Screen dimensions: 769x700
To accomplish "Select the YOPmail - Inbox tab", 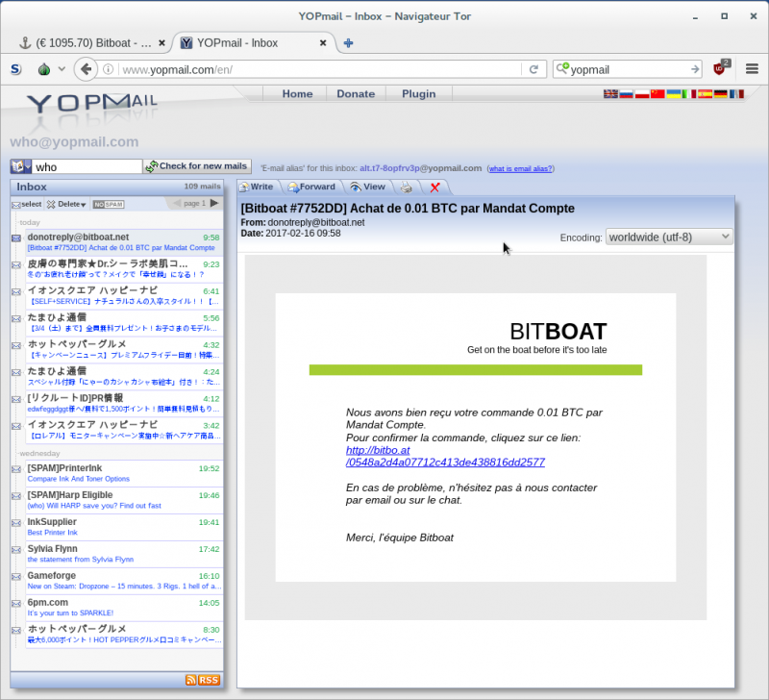I will point(253,43).
